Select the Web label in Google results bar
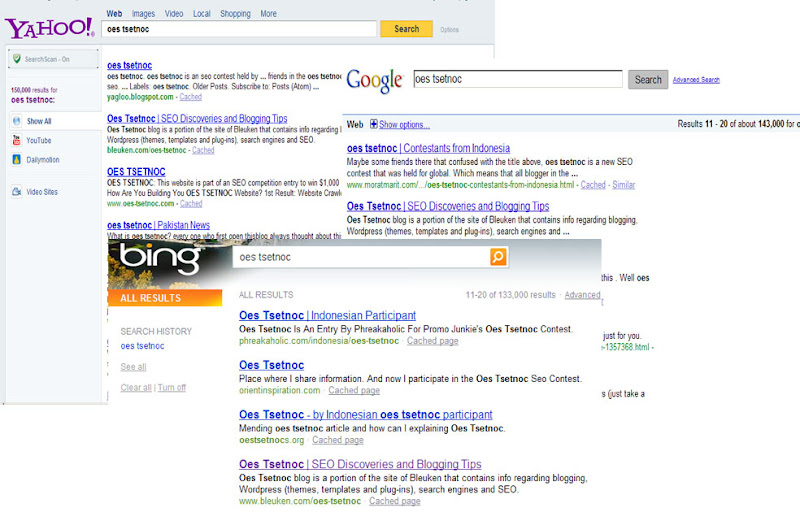This screenshot has width=800, height=512. coord(355,124)
